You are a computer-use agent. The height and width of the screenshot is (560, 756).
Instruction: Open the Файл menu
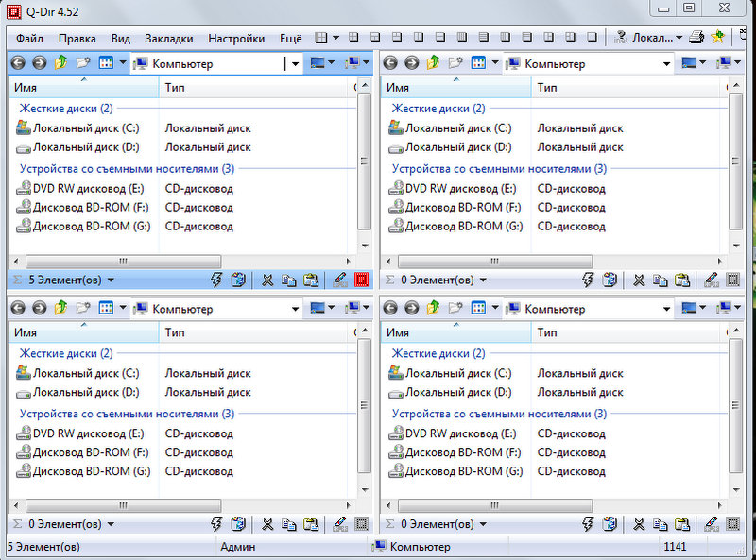click(29, 39)
